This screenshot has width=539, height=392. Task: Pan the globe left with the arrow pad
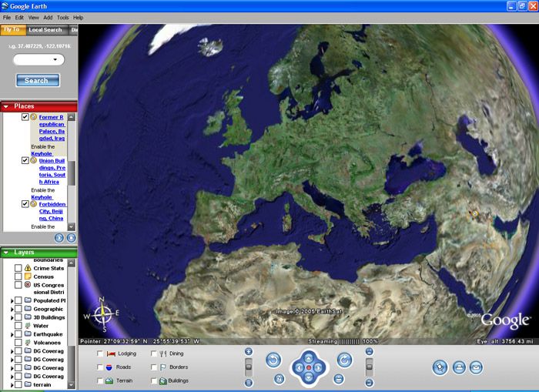click(299, 368)
